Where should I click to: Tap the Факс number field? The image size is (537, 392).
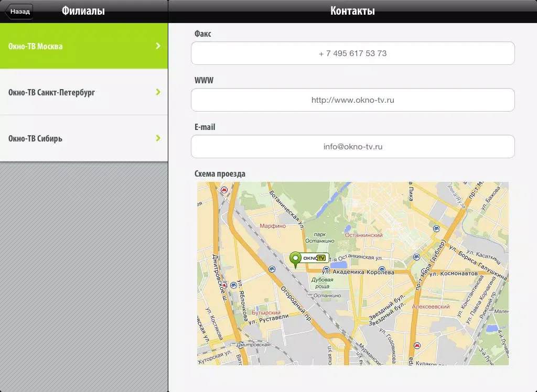(x=353, y=53)
